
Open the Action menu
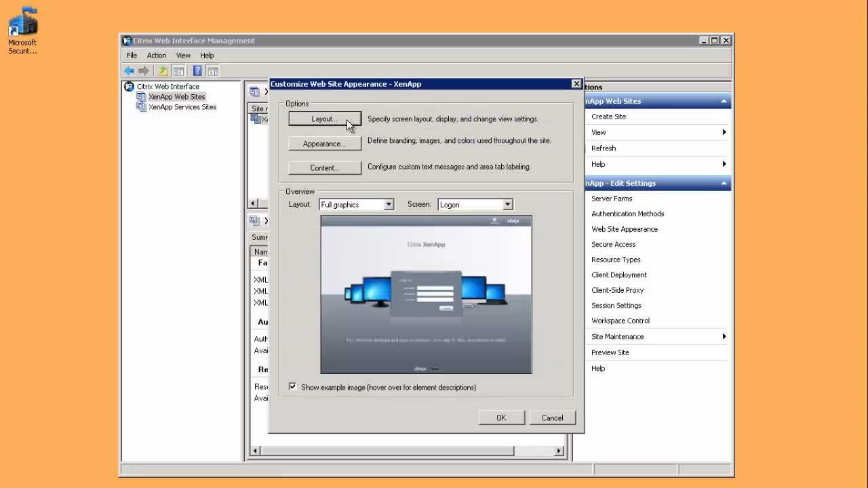pyautogui.click(x=157, y=56)
